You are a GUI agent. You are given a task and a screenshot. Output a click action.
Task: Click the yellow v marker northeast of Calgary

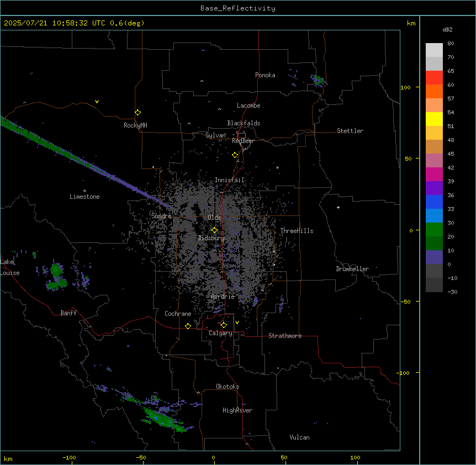pyautogui.click(x=237, y=323)
